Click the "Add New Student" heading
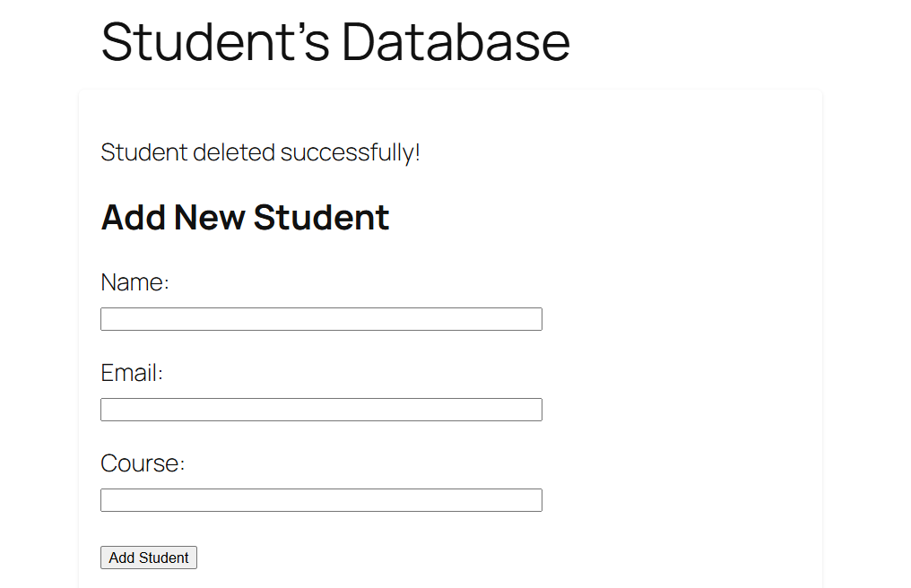This screenshot has height=588, width=911. (245, 217)
